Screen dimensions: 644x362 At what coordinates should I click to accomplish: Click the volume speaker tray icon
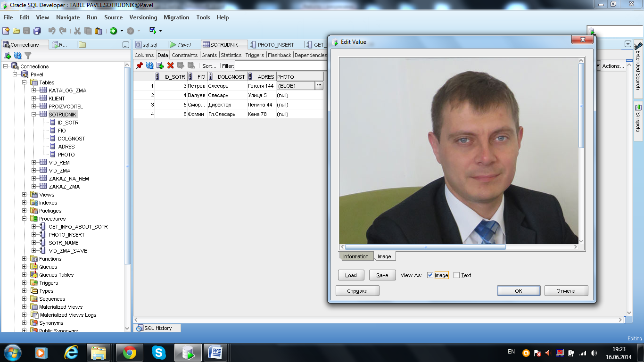tap(594, 353)
